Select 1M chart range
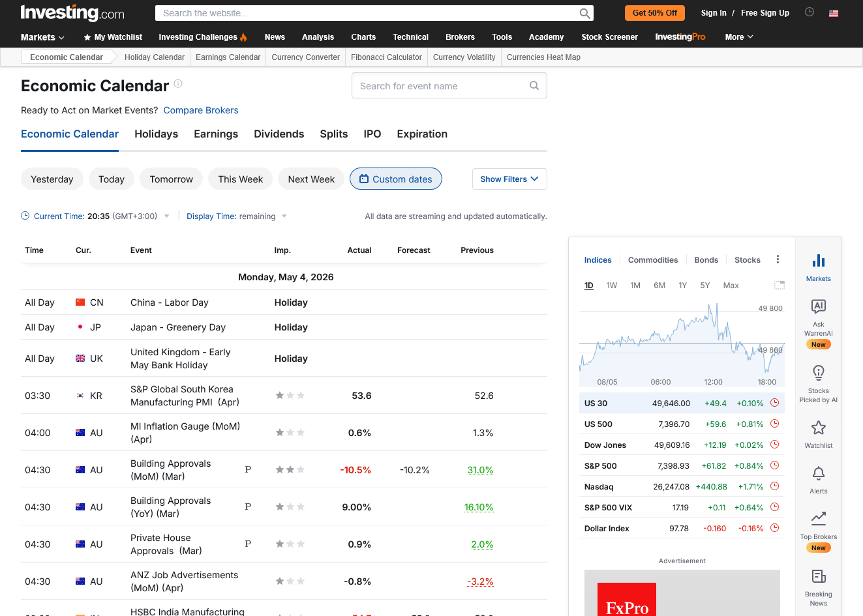The image size is (863, 616). click(635, 286)
